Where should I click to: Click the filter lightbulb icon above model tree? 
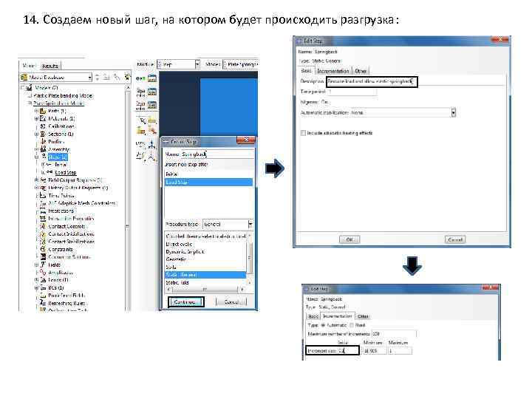click(127, 77)
